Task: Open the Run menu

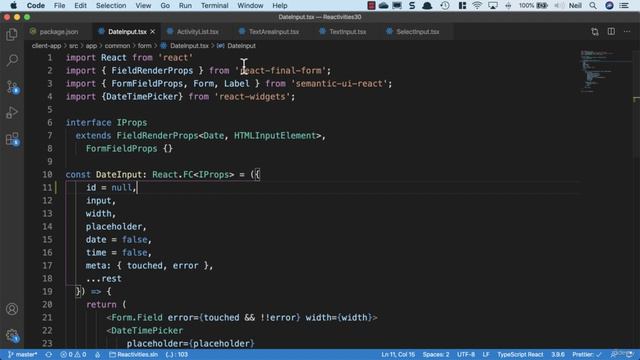Action: 185,6
